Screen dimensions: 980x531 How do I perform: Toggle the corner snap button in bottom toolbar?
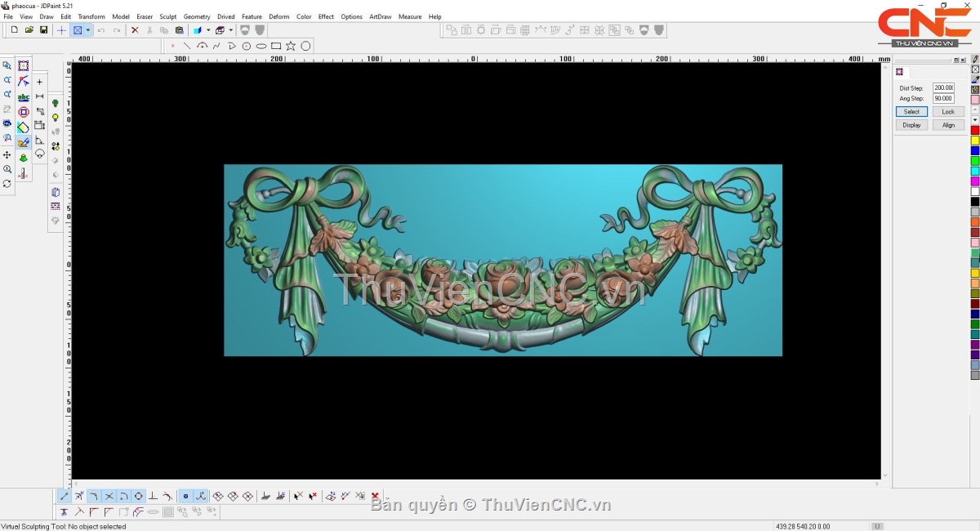[x=94, y=496]
